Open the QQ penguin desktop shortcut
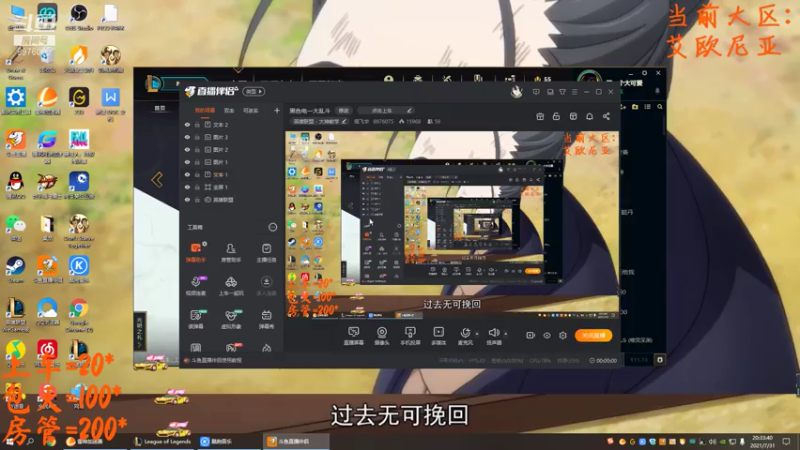This screenshot has width=800, height=450. pyautogui.click(x=15, y=186)
